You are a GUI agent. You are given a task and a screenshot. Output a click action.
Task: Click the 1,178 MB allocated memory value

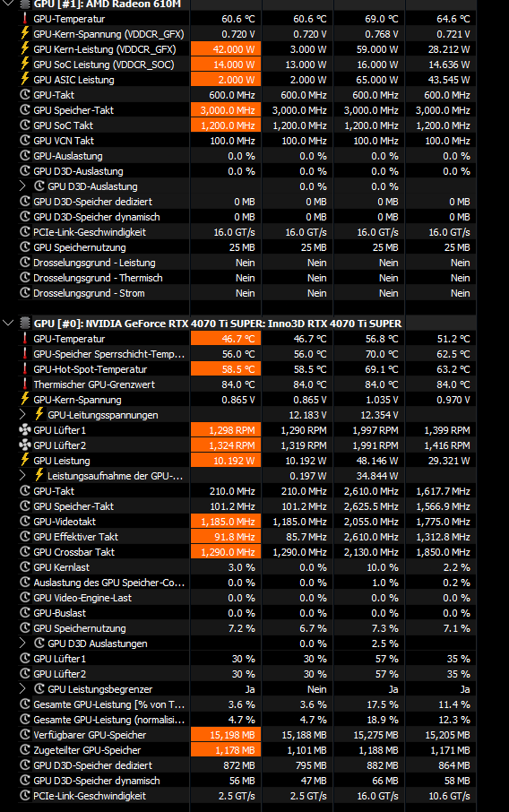[x=226, y=750]
